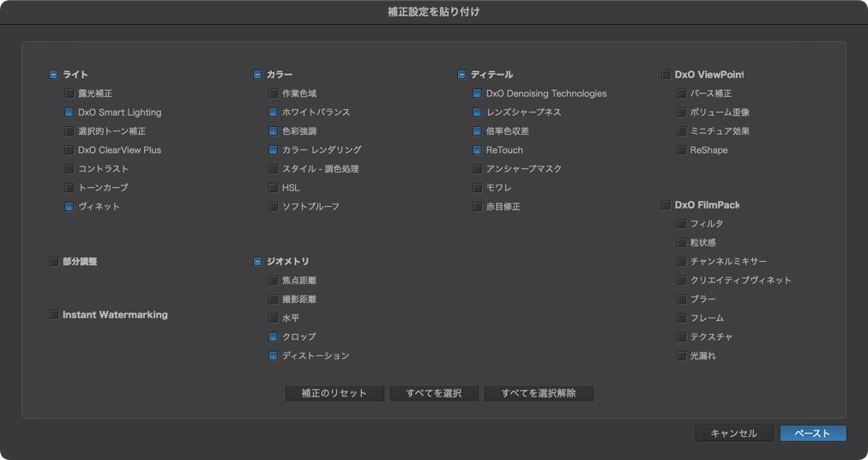
Task: Enable the フィルタ checkbox
Action: pos(681,224)
